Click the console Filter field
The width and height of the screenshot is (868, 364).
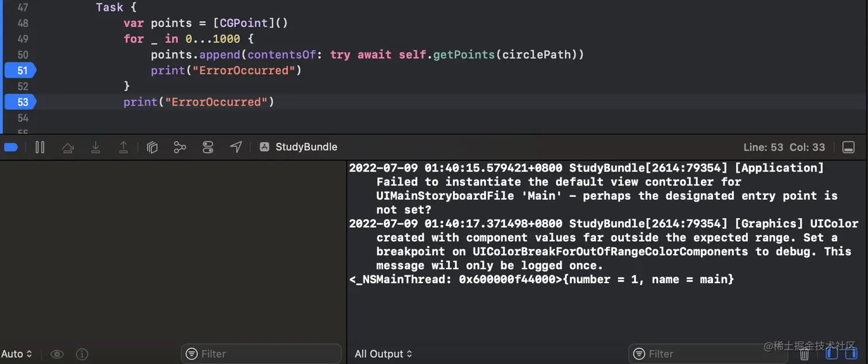(708, 354)
